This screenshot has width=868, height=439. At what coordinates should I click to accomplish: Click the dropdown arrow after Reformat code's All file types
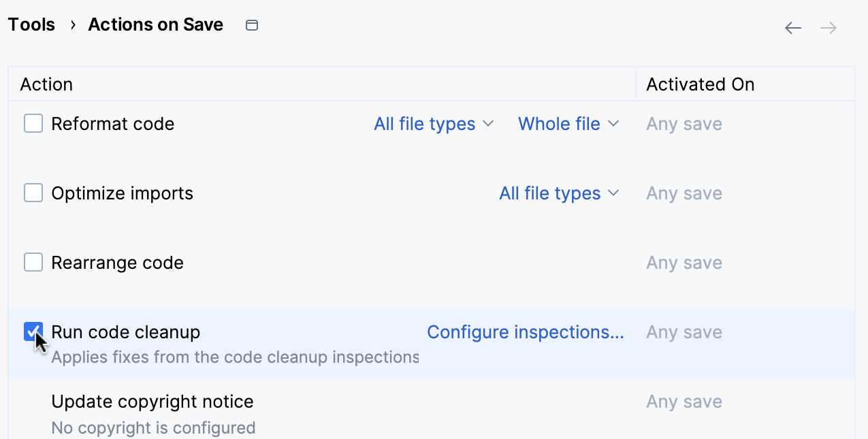488,124
